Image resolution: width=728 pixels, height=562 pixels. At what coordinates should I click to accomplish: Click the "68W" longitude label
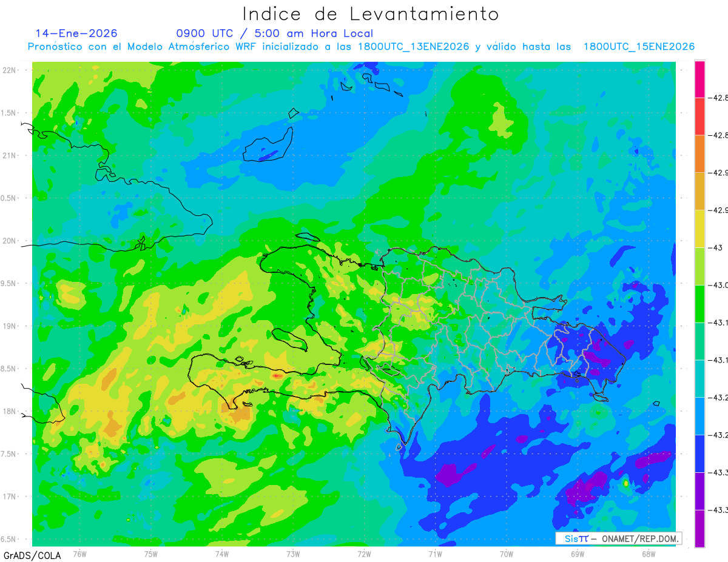pyautogui.click(x=649, y=554)
